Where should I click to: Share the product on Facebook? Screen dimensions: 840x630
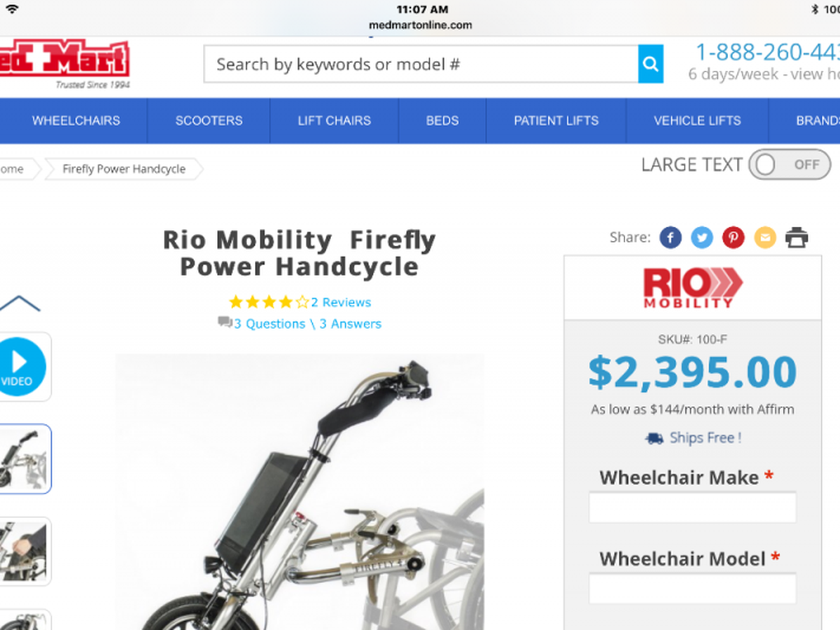pos(670,238)
